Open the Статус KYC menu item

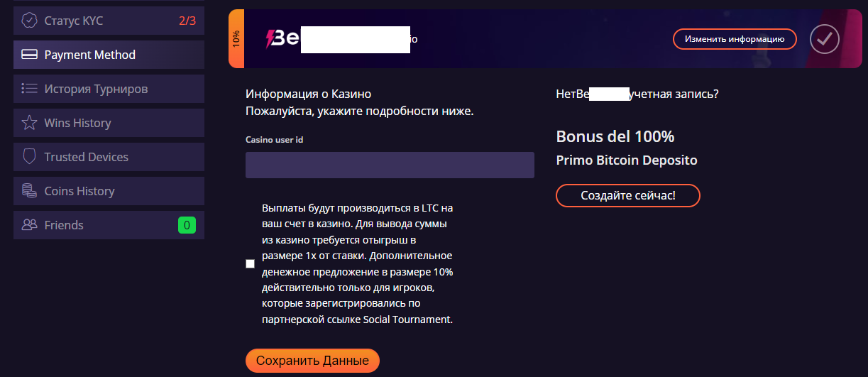coord(74,21)
